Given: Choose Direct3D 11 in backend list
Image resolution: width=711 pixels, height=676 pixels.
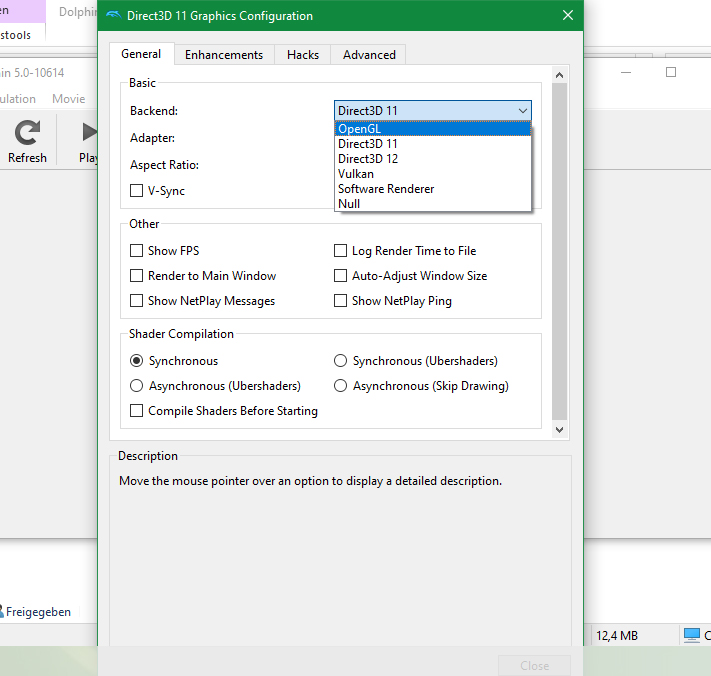Looking at the screenshot, I should [433, 144].
